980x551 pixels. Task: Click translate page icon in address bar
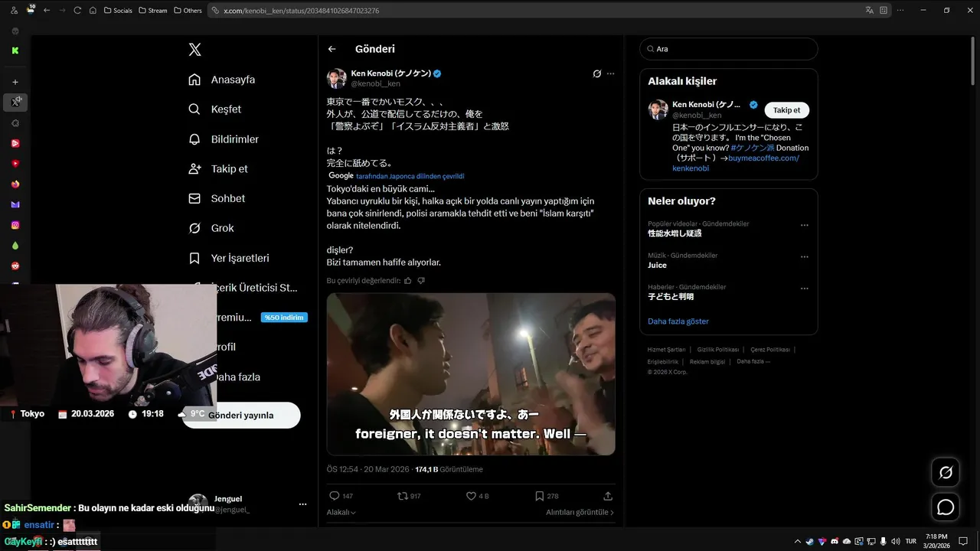pyautogui.click(x=869, y=10)
